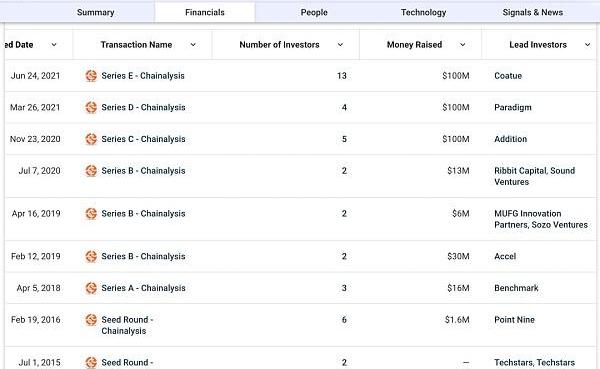Expand Lead Investors column chevron
Viewport: 600px width, 369px height.
click(x=587, y=45)
